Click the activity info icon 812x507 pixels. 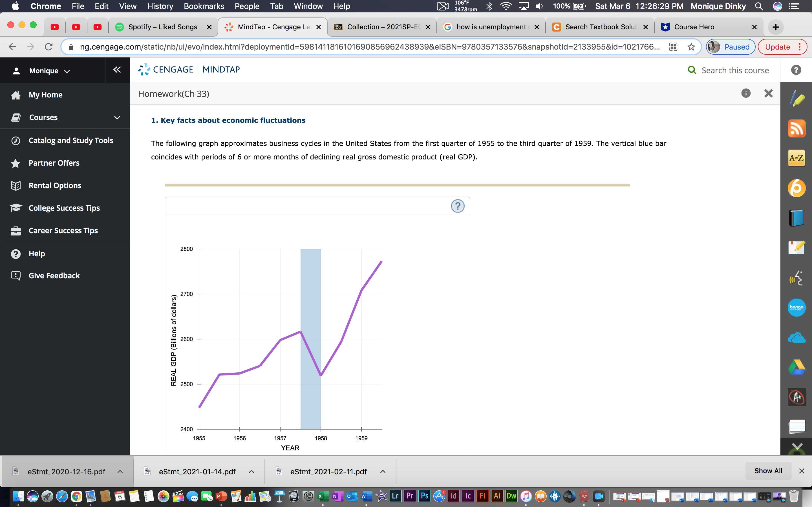[x=745, y=93]
